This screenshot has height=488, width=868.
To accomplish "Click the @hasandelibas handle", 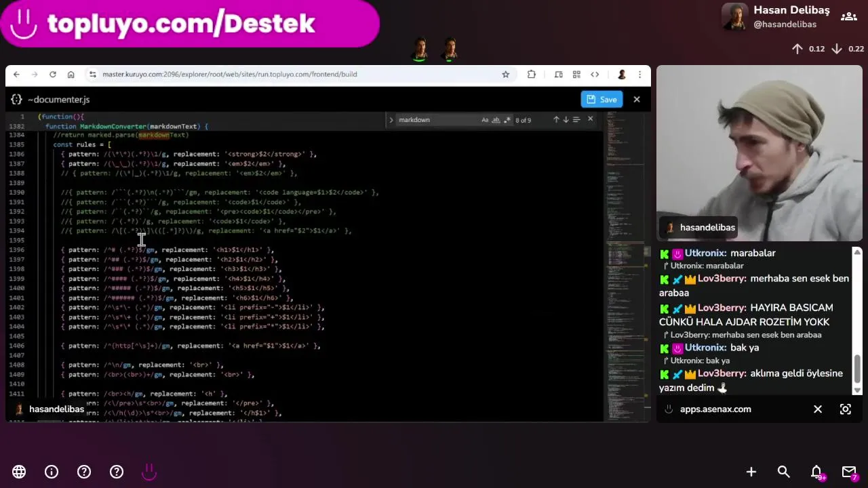I will [785, 24].
